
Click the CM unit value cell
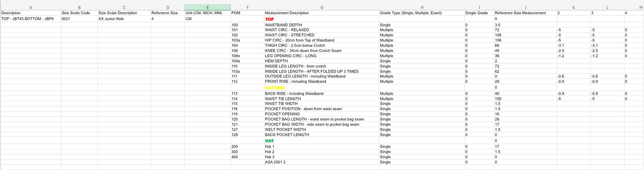point(188,19)
